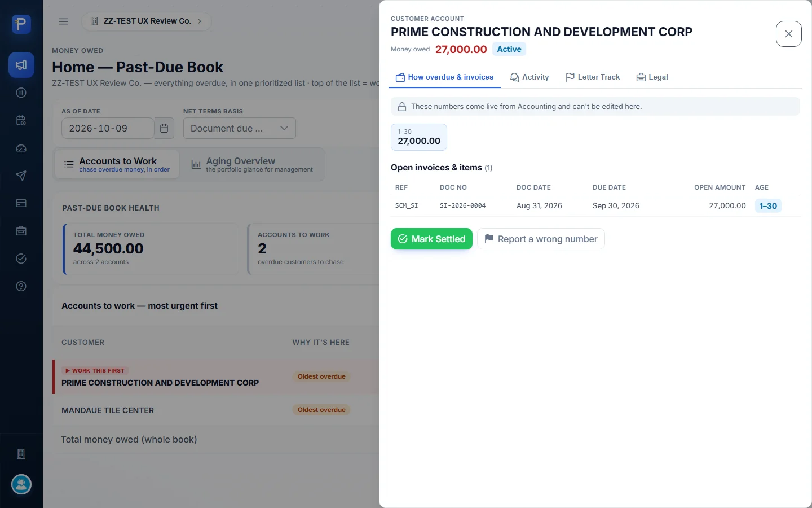Screen dimensions: 812x508
Task: Select the How overdue & invoices tab
Action: [x=444, y=77]
